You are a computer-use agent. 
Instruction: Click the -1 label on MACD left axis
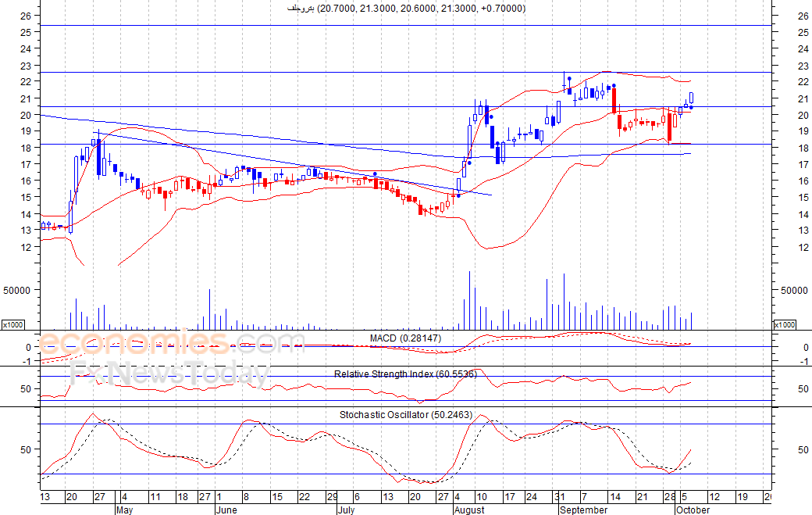coord(28,362)
